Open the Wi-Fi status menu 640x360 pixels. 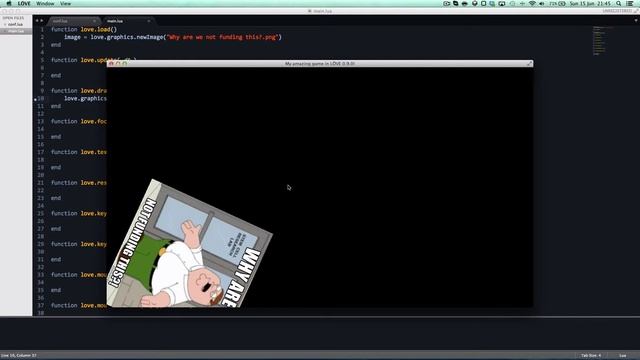tap(532, 3)
